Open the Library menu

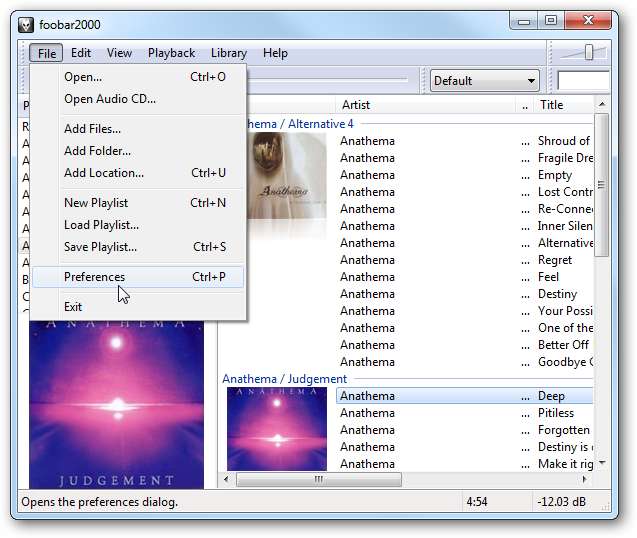click(x=228, y=53)
